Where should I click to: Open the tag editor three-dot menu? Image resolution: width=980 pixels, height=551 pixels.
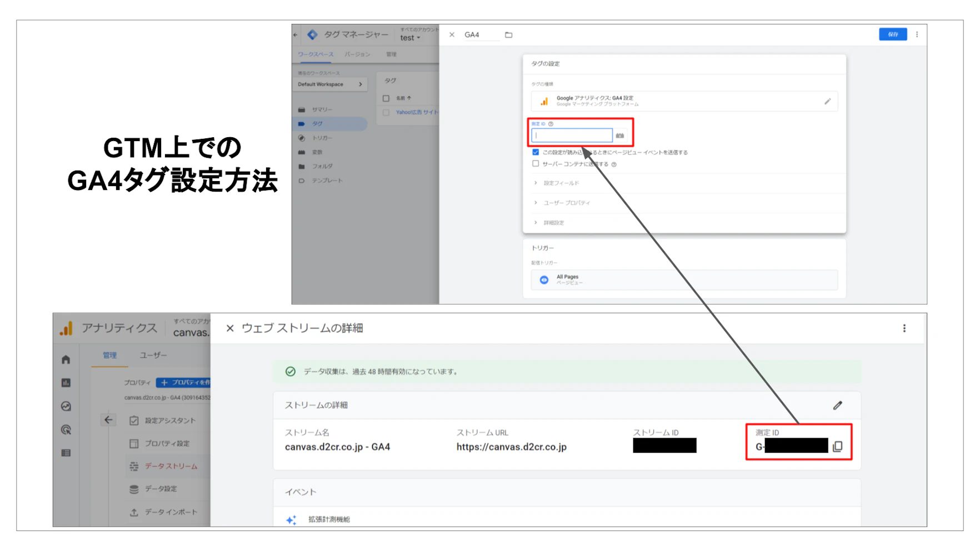[917, 34]
